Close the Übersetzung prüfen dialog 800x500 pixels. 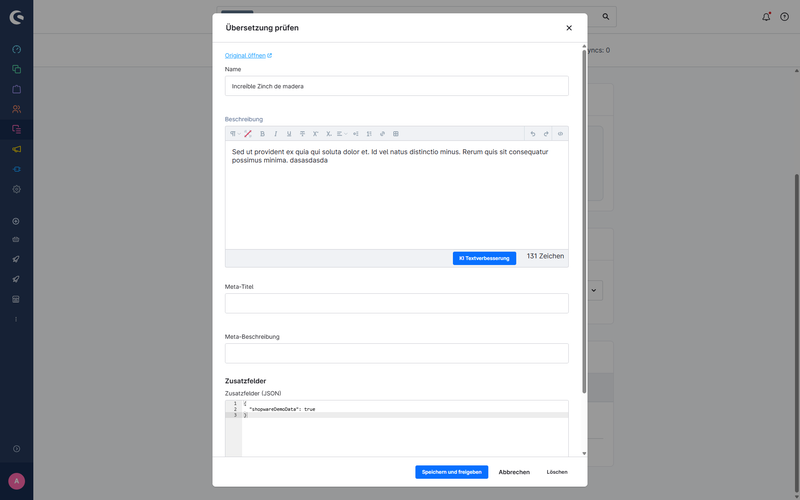569,28
